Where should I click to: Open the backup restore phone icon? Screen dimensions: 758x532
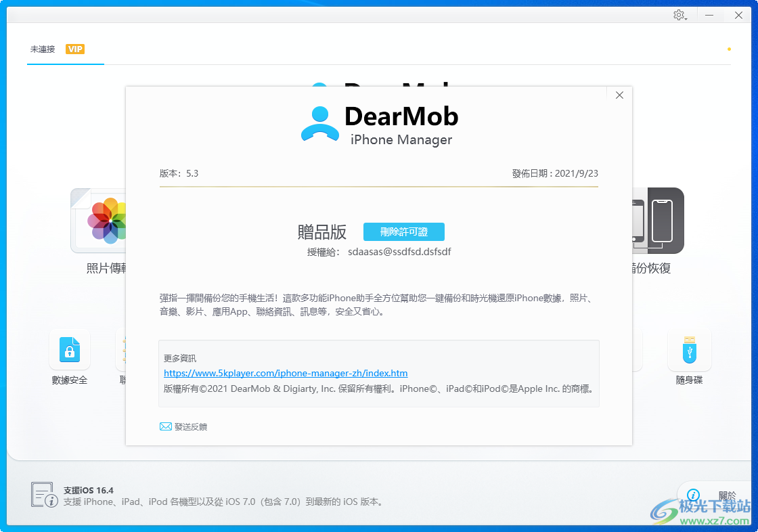coord(658,221)
